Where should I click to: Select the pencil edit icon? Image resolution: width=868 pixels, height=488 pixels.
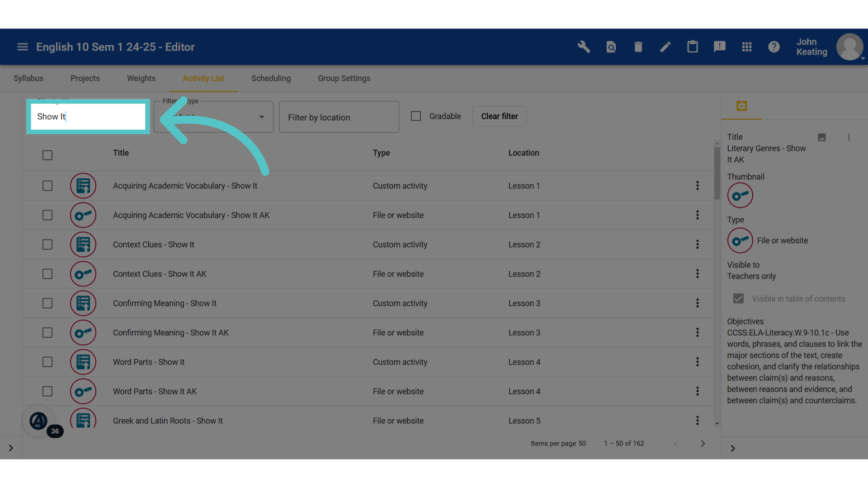pyautogui.click(x=665, y=47)
